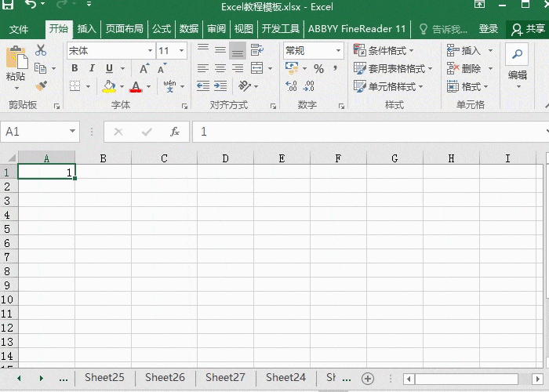
Task: Open 单元格样式 cell styles menu
Action: pos(389,86)
